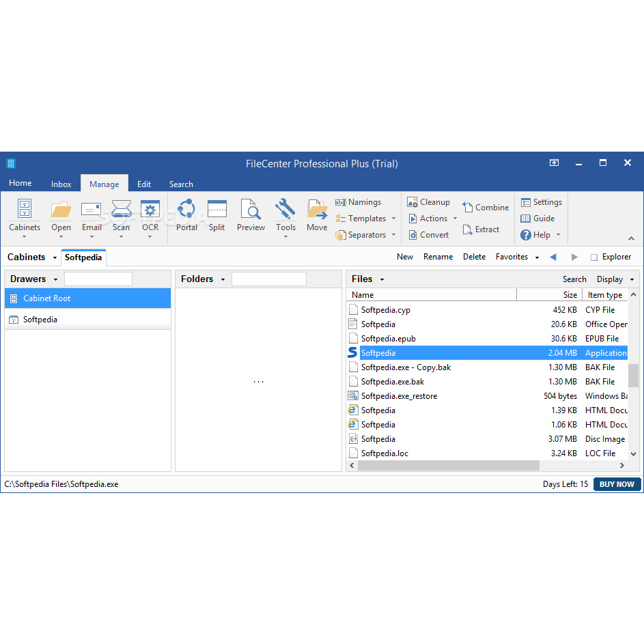
Task: Click the ribbon display options icon in title bar
Action: 554,163
